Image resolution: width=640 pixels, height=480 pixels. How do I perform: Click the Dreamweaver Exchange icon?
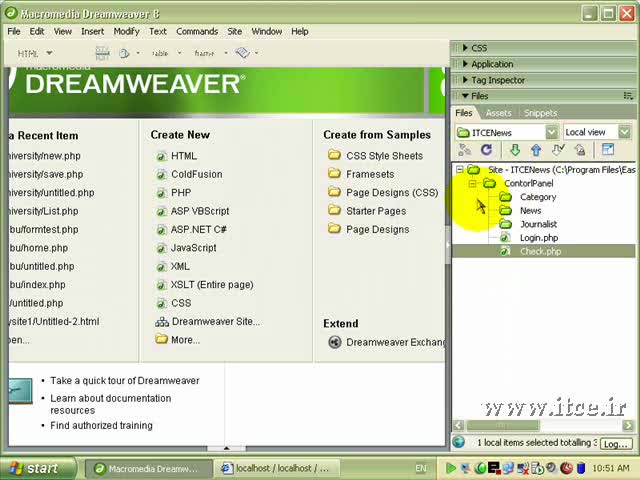click(x=335, y=342)
